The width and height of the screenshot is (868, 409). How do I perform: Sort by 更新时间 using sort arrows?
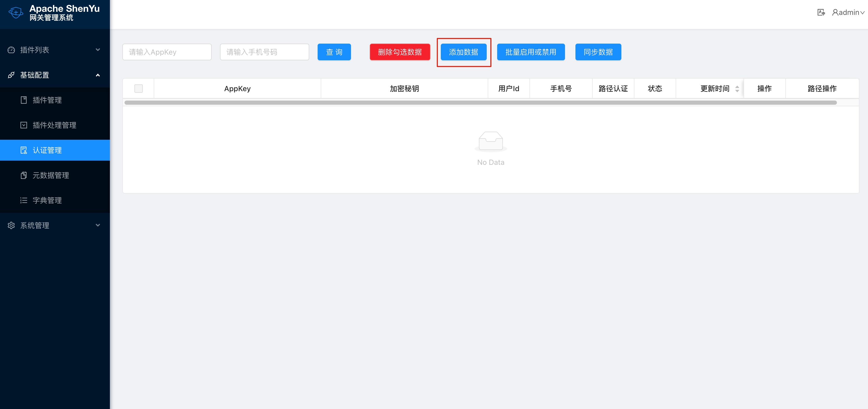click(x=737, y=89)
